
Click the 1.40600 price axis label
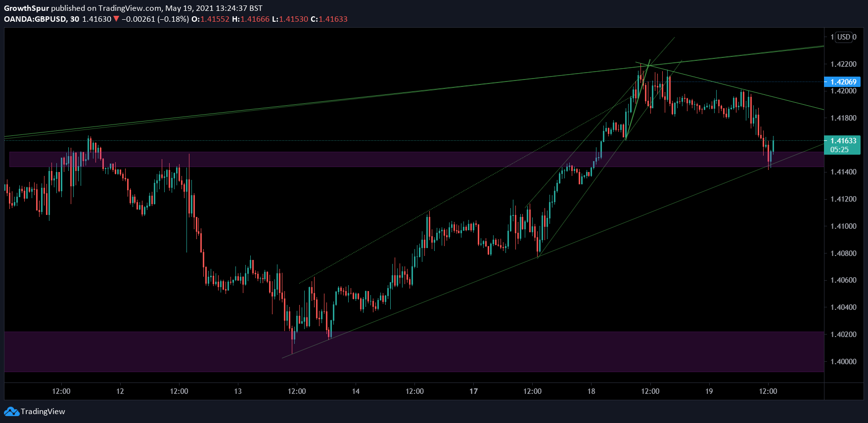[843, 280]
